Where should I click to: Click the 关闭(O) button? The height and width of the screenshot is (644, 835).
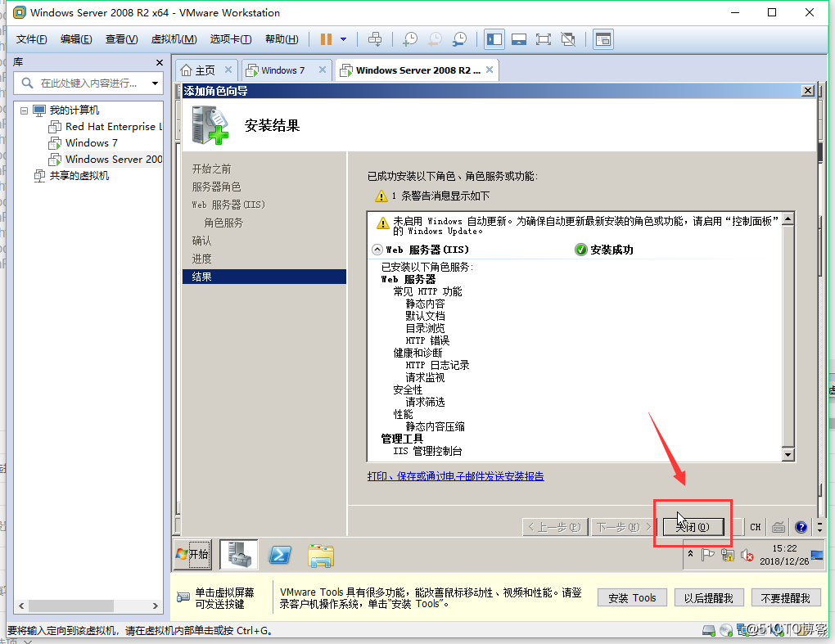click(693, 527)
